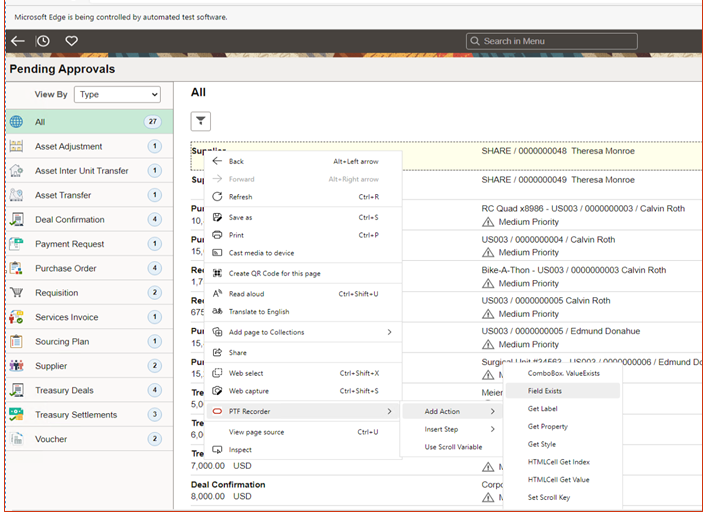
Task: Select Inspect in context menu
Action: pos(302,450)
